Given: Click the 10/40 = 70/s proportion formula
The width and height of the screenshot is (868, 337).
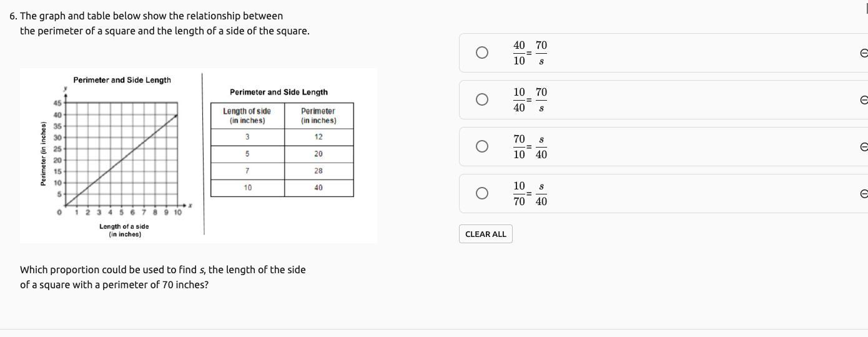Looking at the screenshot, I should [x=530, y=100].
